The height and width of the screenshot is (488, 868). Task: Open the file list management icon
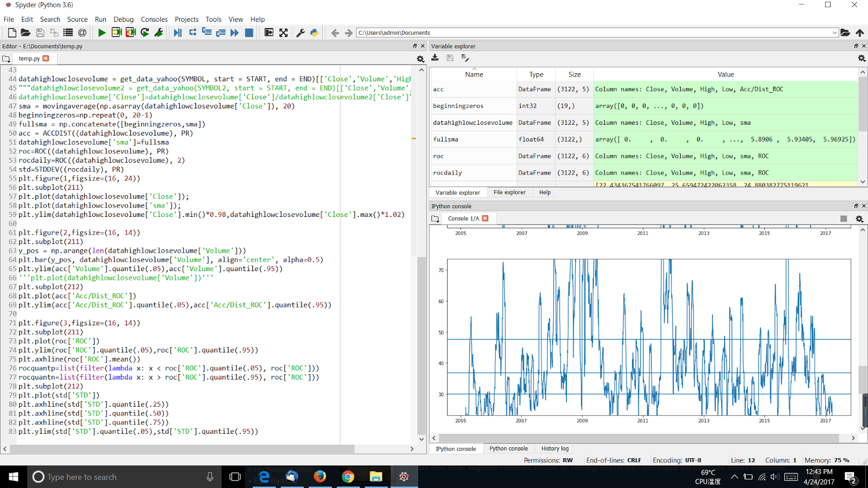click(x=68, y=33)
